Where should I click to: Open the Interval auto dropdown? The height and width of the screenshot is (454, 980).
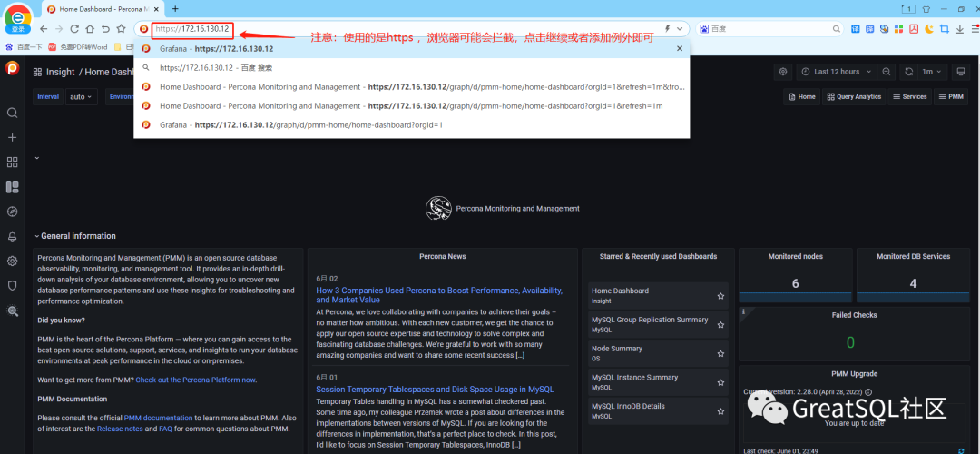coord(82,97)
